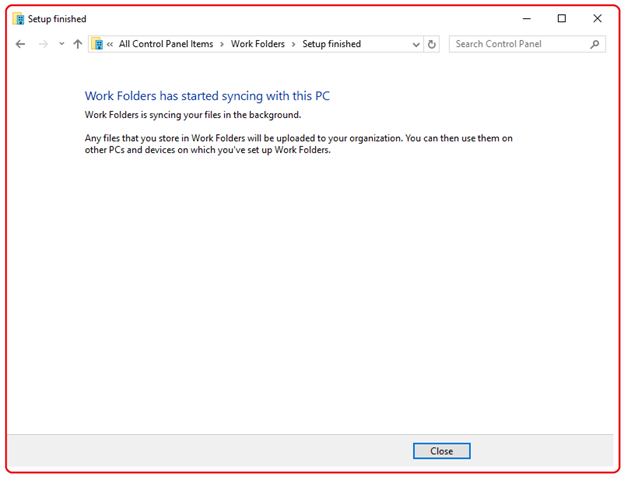624x477 pixels.
Task: Expand hidden breadcrumb path double chevron
Action: point(110,44)
